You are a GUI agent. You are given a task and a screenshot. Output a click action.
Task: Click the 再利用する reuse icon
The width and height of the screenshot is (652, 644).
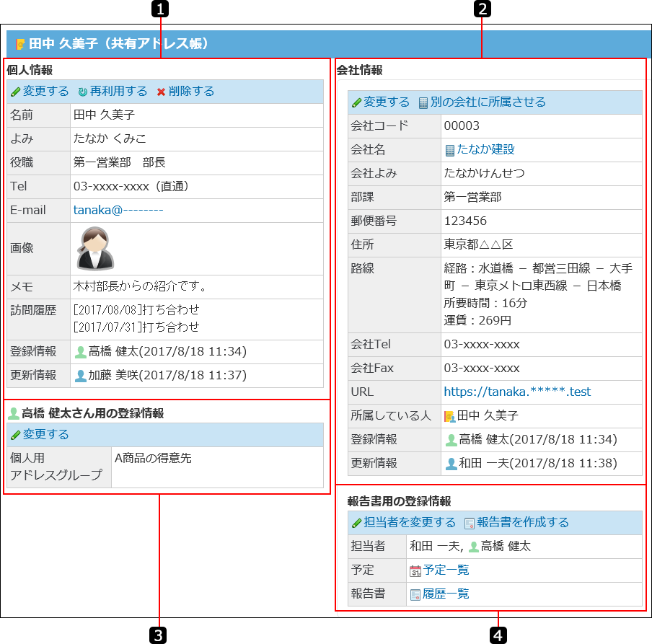point(83,92)
